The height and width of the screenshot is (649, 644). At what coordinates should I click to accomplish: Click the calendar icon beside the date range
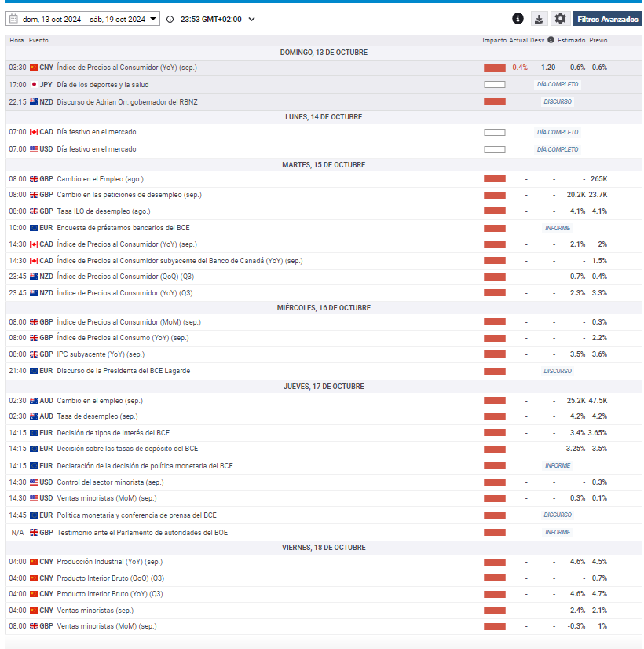pyautogui.click(x=13, y=19)
